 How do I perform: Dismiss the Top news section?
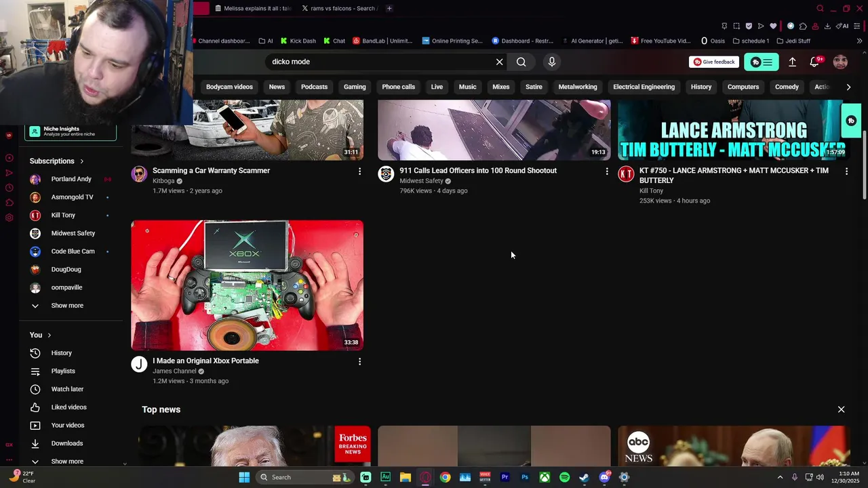(841, 409)
